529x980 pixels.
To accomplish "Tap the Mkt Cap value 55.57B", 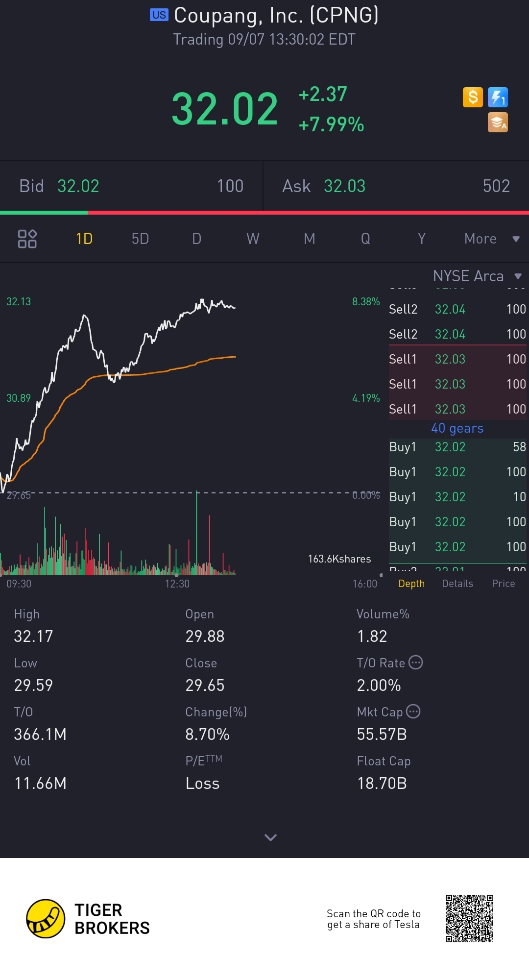I will [382, 735].
